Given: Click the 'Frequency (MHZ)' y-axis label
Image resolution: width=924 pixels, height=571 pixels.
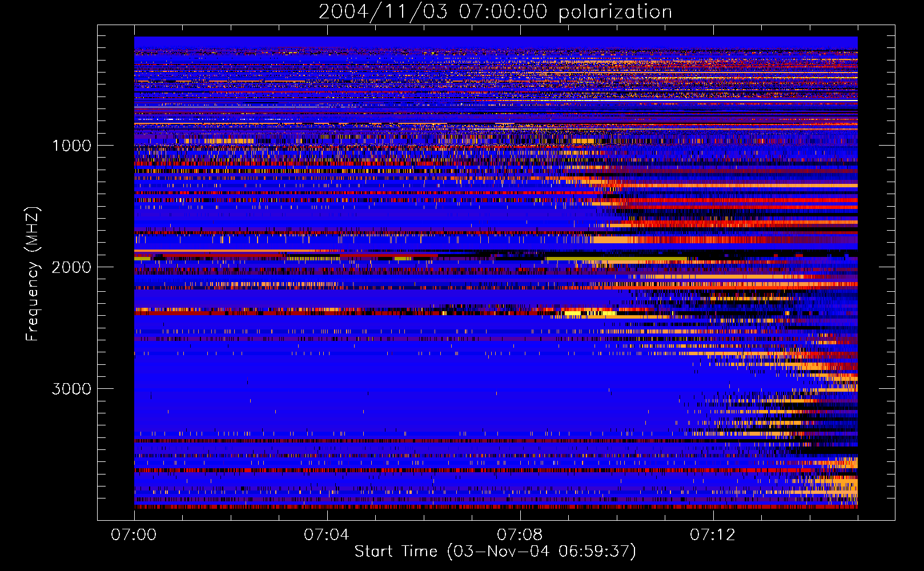Looking at the screenshot, I should point(32,274).
